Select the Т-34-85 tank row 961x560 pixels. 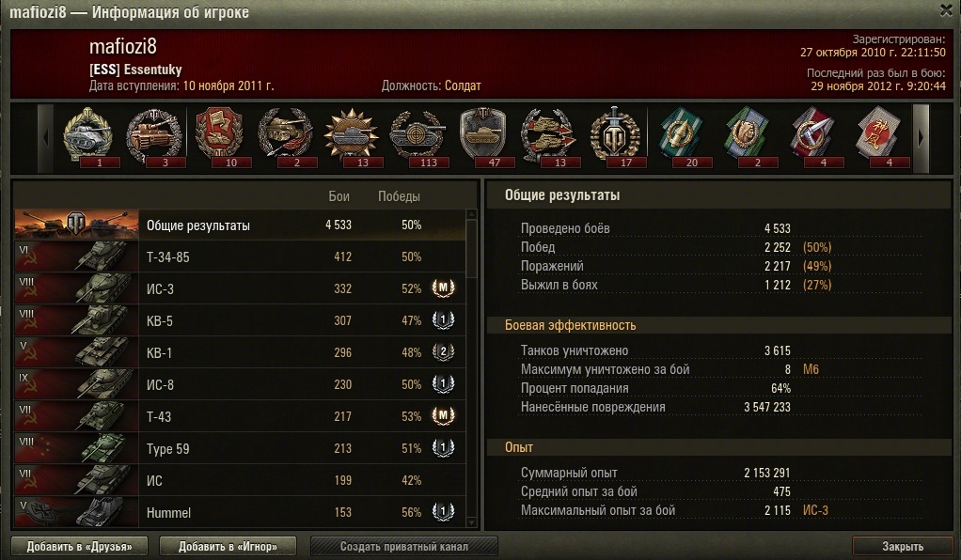tap(240, 257)
